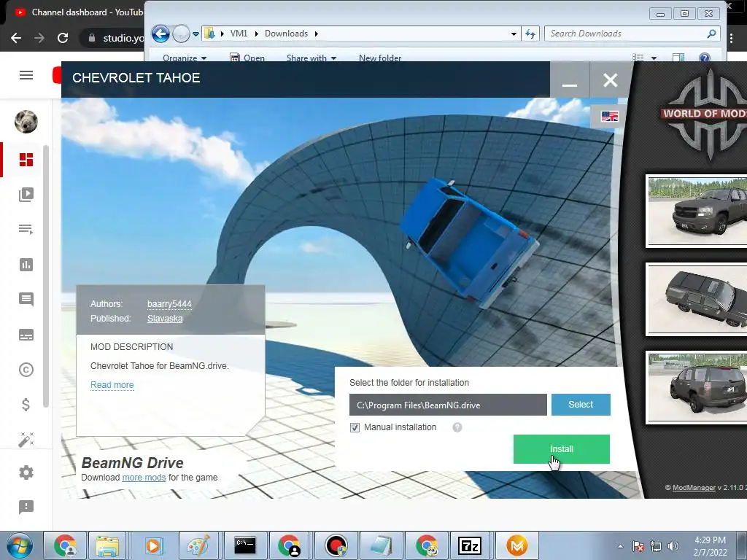Toggle the preview pane in Explorer
747x560 pixels.
point(678,58)
